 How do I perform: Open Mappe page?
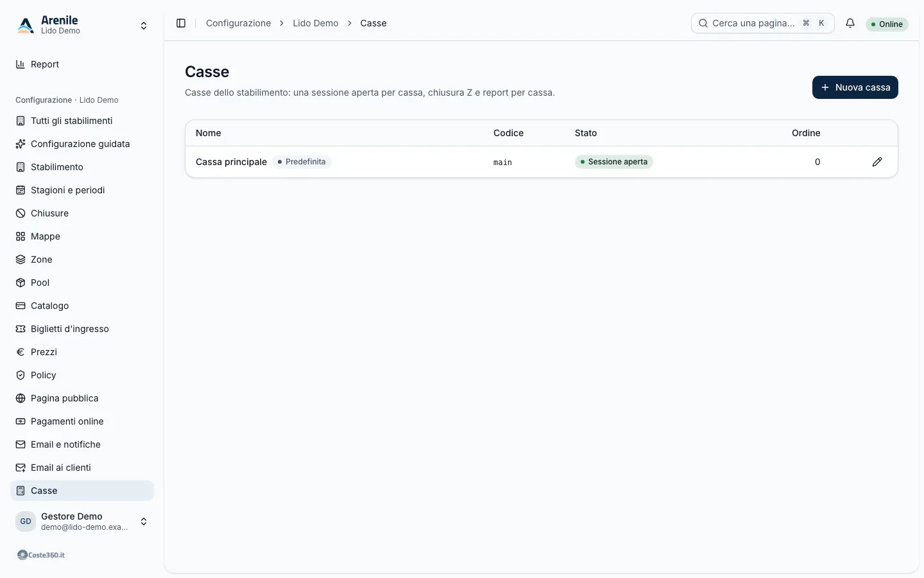(82, 236)
